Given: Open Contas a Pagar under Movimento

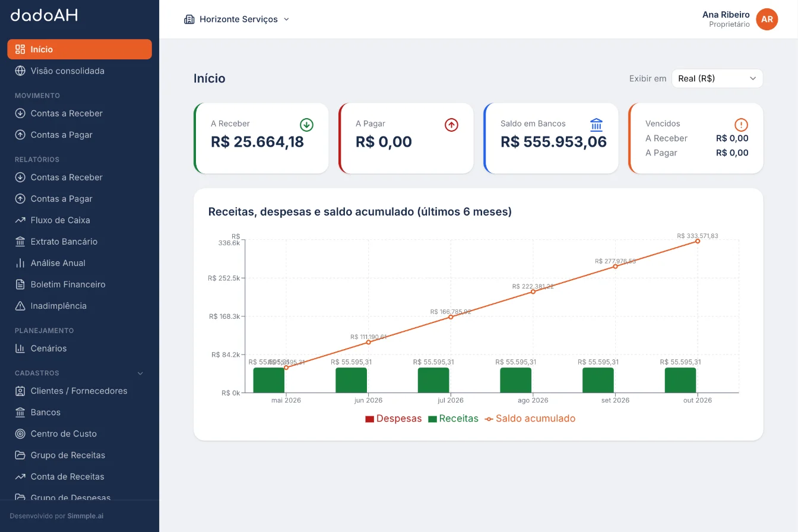Looking at the screenshot, I should pyautogui.click(x=80, y=135).
